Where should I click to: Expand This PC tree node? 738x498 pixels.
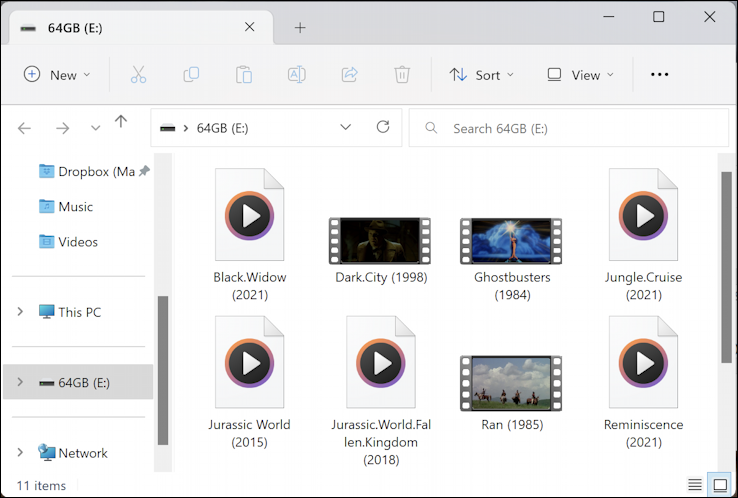click(20, 311)
